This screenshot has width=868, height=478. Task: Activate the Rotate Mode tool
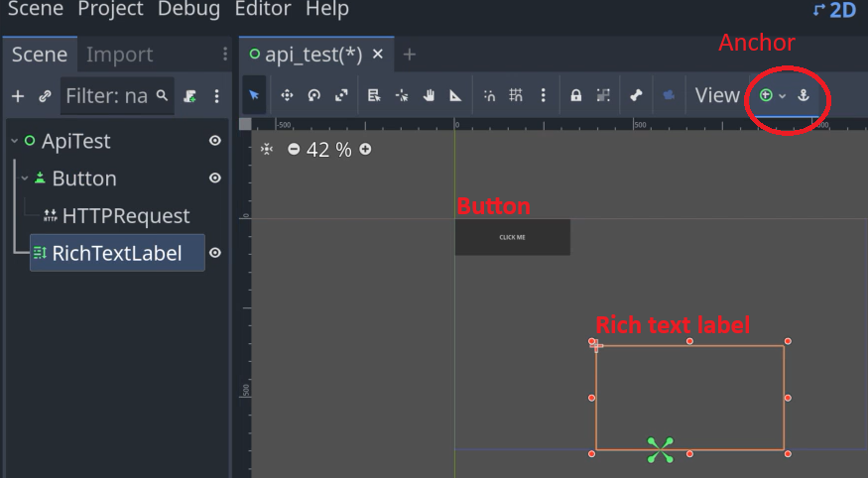pos(313,95)
